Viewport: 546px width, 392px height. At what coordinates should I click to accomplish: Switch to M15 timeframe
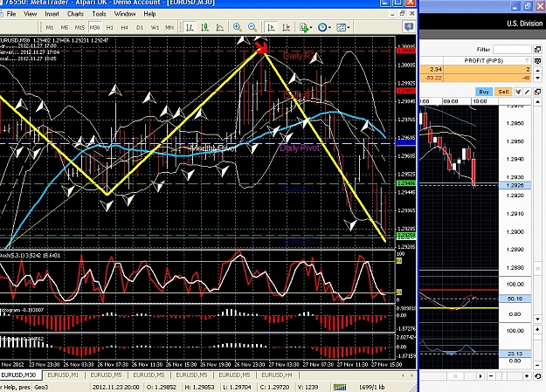point(79,28)
